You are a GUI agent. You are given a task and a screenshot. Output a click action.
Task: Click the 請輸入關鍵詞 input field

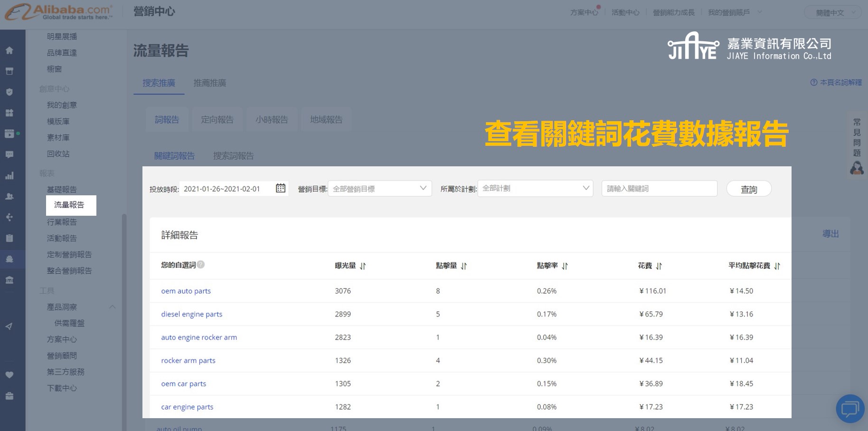tap(659, 188)
